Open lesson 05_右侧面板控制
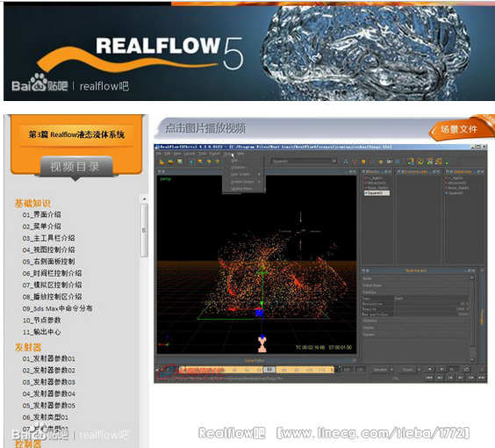 click(x=48, y=261)
